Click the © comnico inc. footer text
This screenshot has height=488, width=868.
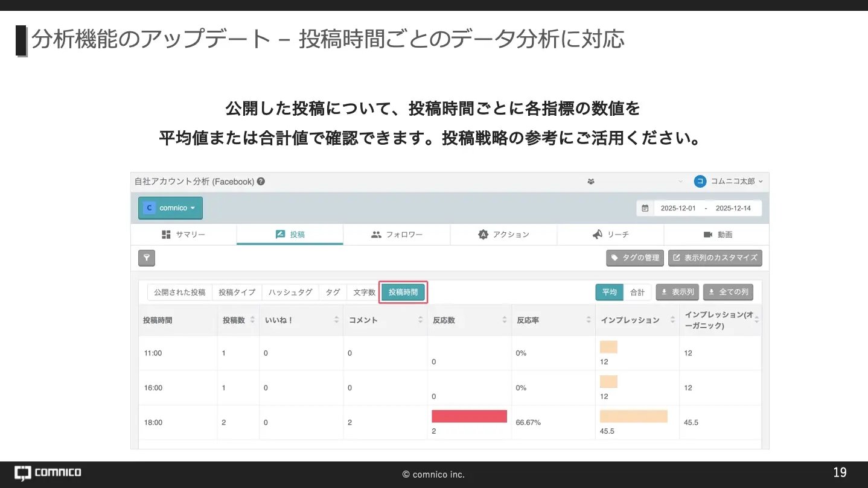(433, 474)
